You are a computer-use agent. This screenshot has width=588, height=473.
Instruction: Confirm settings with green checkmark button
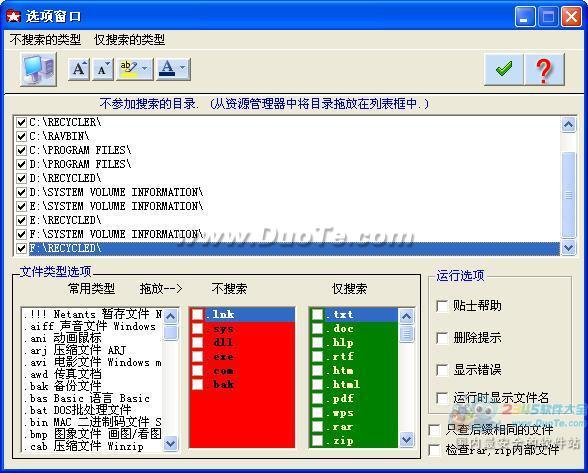click(x=504, y=69)
